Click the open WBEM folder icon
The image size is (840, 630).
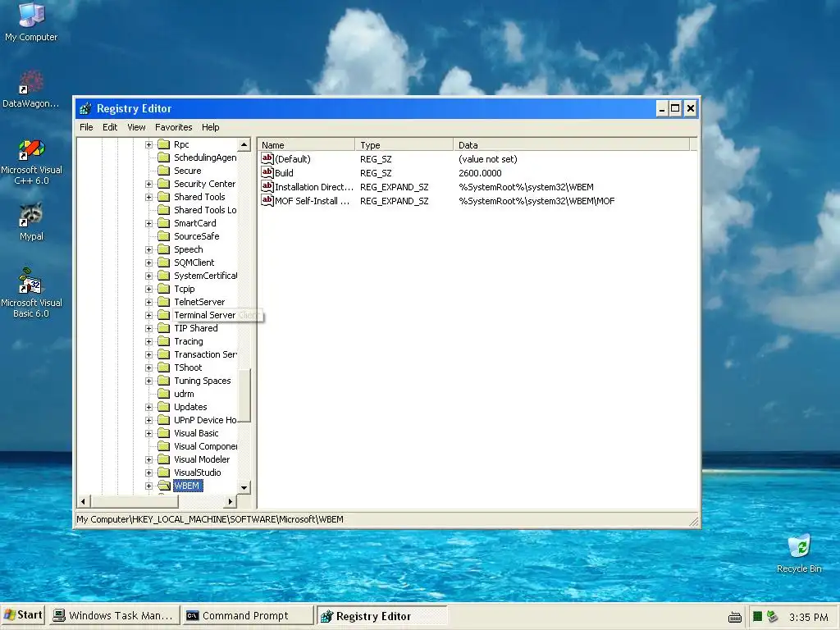tap(164, 486)
